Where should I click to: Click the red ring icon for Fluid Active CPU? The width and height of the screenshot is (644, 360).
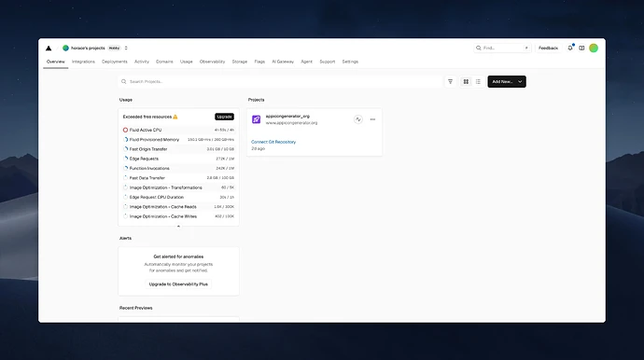tap(125, 130)
